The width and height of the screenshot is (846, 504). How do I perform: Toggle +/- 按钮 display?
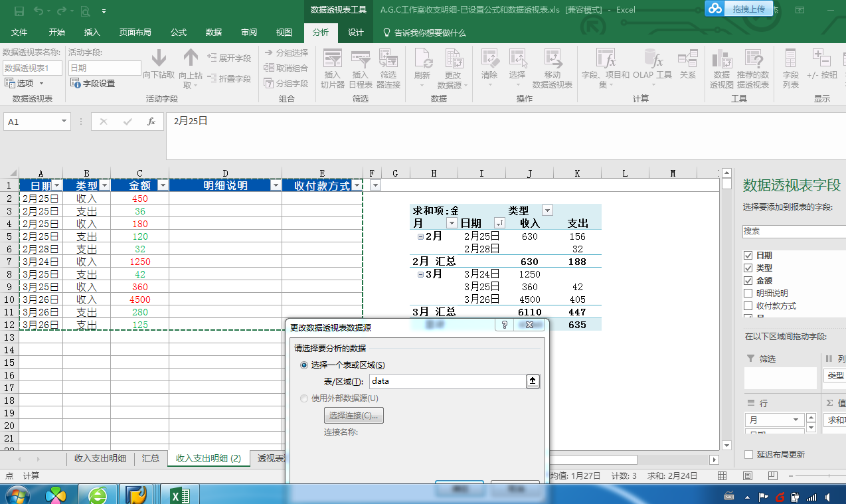pyautogui.click(x=822, y=64)
